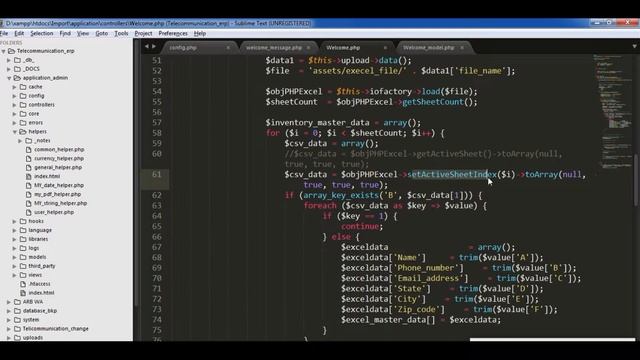Open the Project menu
This screenshot has height=360, width=640.
pos(143,33)
